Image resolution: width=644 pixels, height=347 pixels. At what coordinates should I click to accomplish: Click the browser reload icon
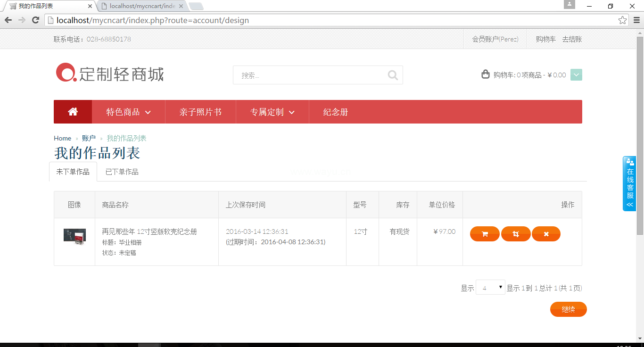(x=35, y=20)
